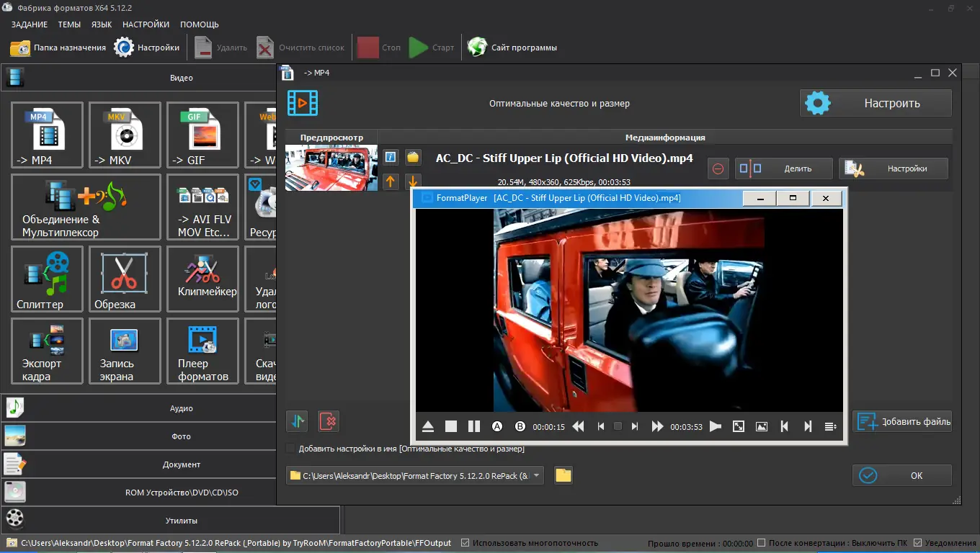
Task: Uncheck the Уведомления checkbox
Action: pyautogui.click(x=917, y=543)
